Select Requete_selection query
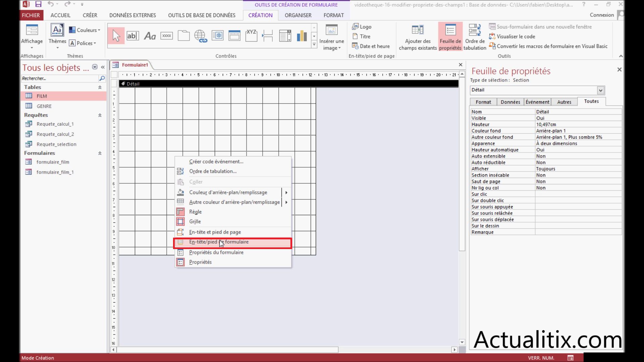This screenshot has width=644, height=362. [x=64, y=144]
